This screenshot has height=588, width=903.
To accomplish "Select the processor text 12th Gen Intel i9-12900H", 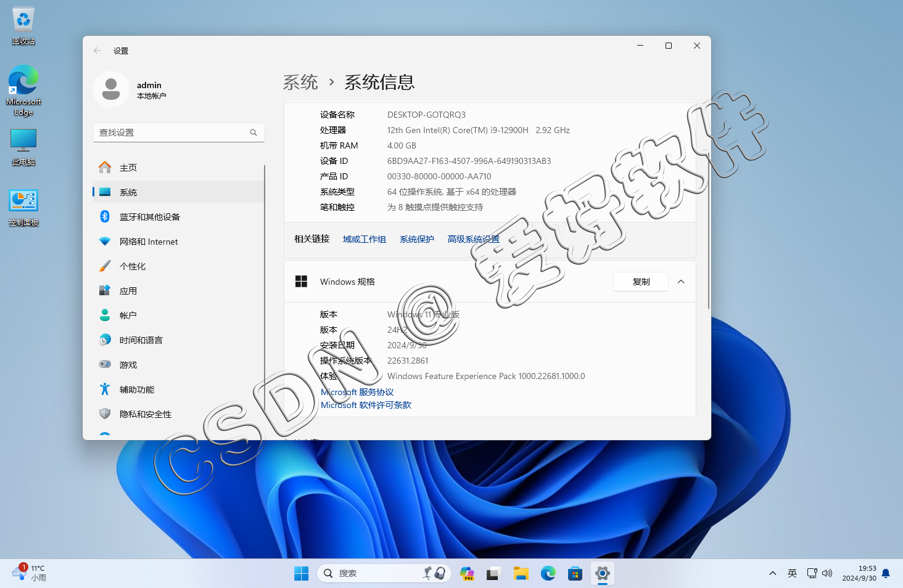I will (479, 130).
